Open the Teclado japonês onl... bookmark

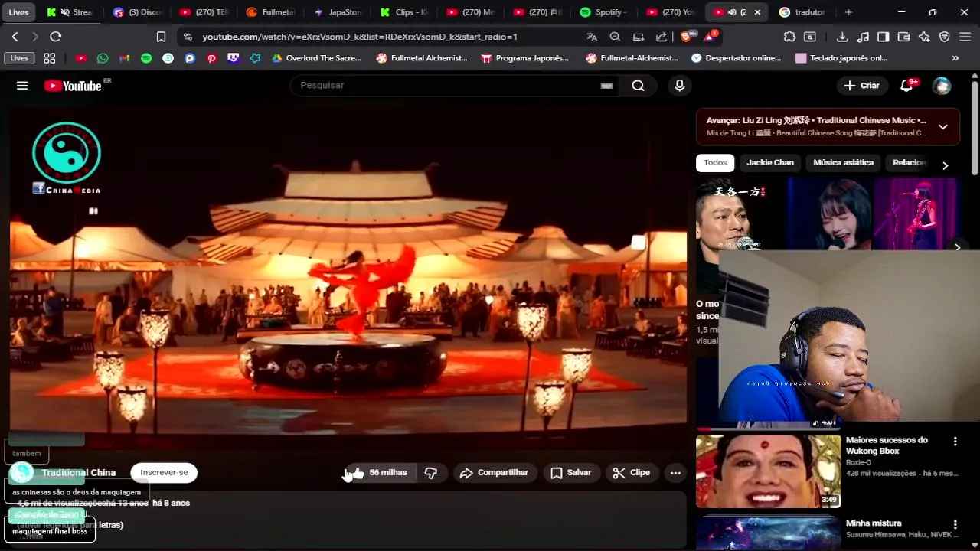[841, 58]
